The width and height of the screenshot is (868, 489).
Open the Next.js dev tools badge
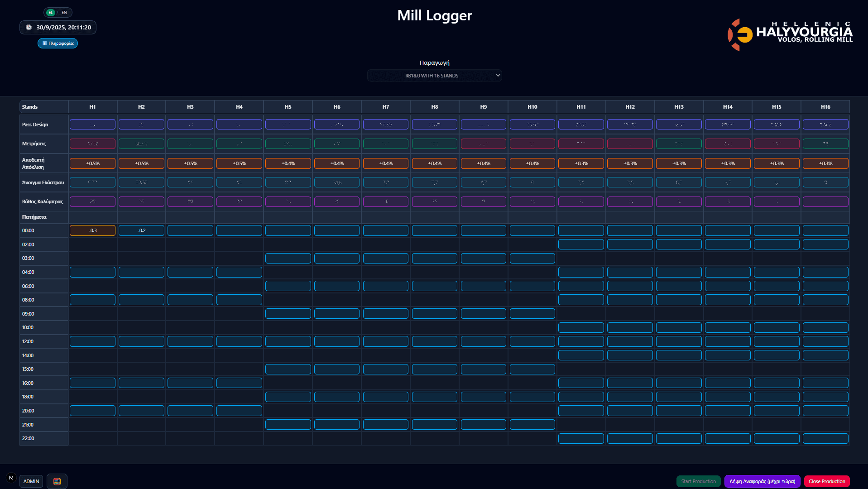coord(11,478)
